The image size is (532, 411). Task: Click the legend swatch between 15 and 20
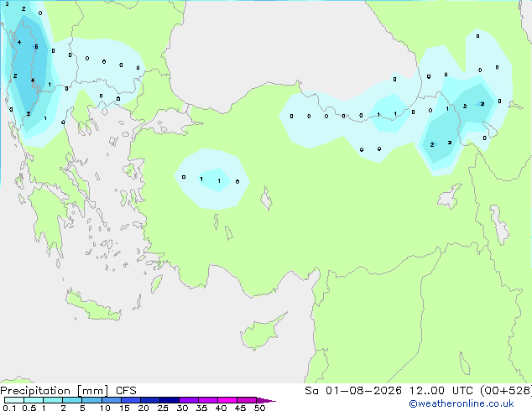(x=131, y=400)
